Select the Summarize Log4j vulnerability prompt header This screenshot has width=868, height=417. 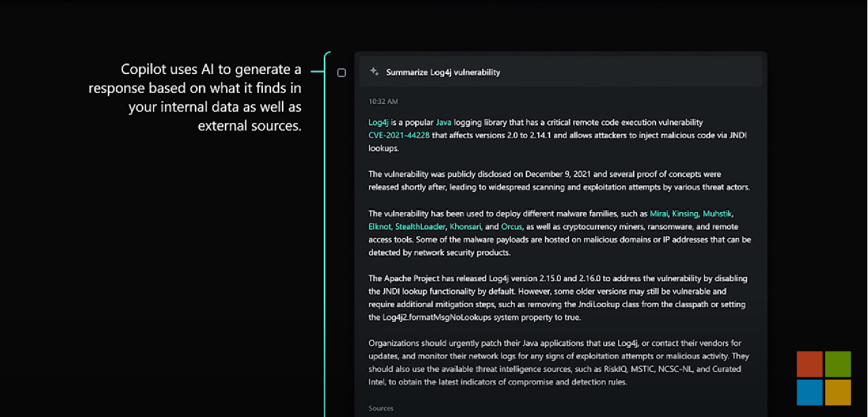(561, 71)
